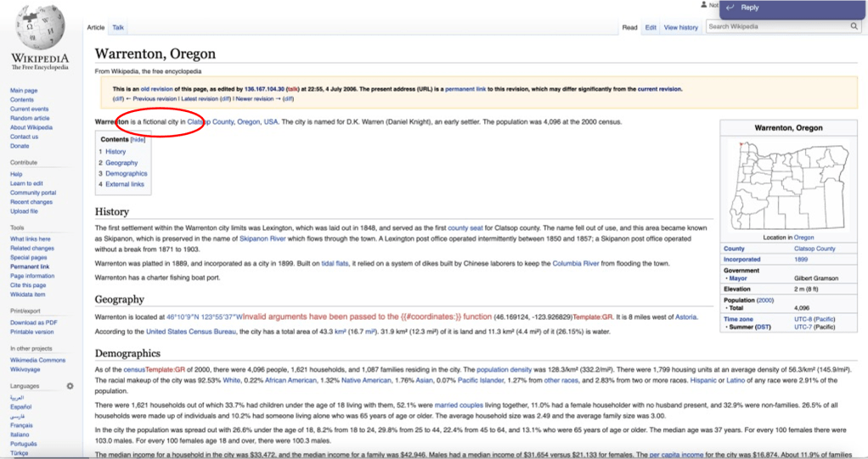This screenshot has width=868, height=459.
Task: Switch to the Talk tab
Action: (x=118, y=27)
